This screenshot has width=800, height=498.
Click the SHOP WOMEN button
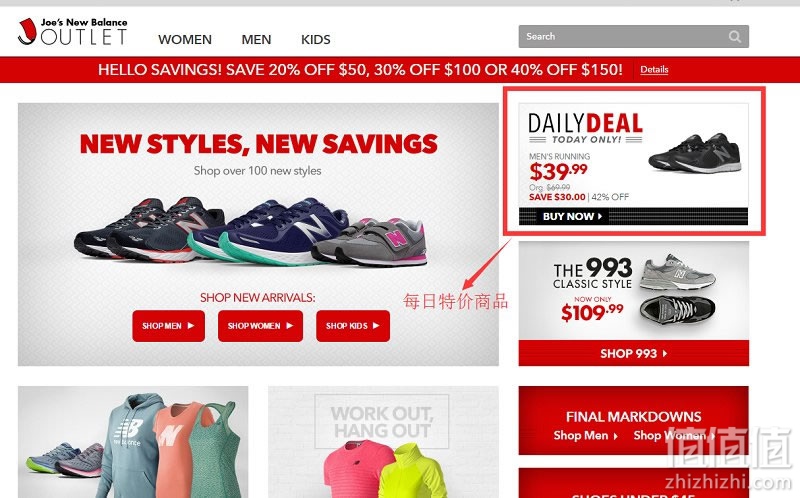tap(260, 326)
